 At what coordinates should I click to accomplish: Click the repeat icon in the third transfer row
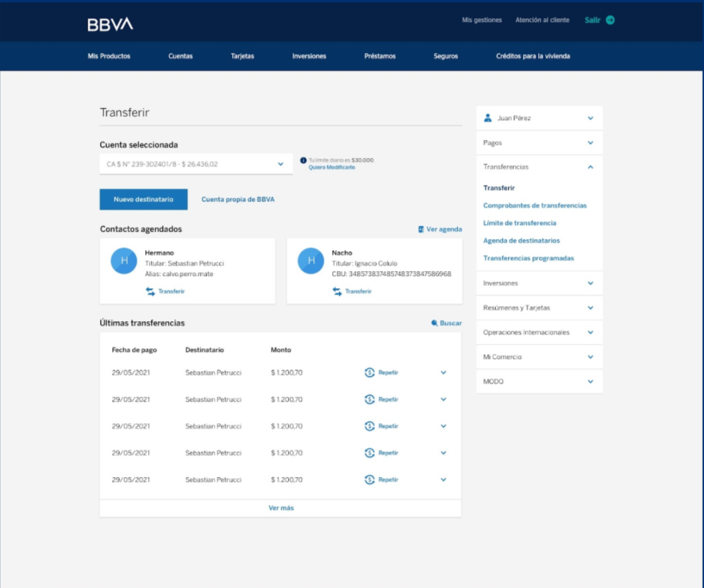point(369,426)
